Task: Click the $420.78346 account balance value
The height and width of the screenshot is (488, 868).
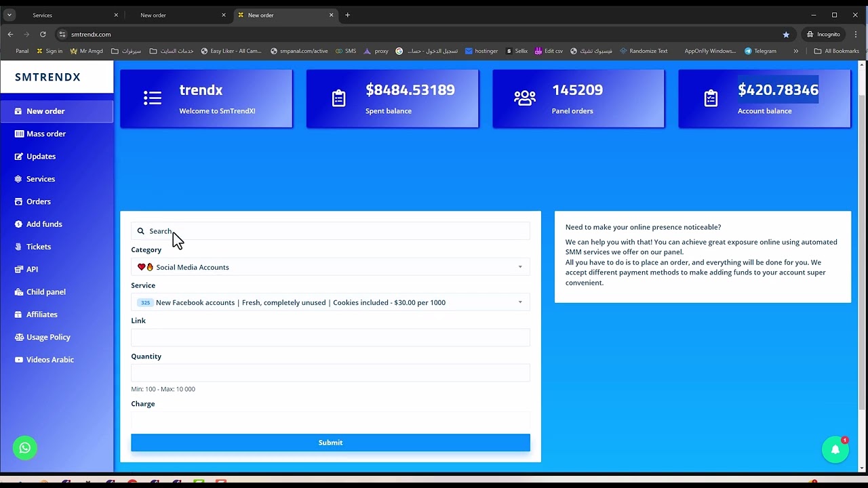Action: [778, 89]
